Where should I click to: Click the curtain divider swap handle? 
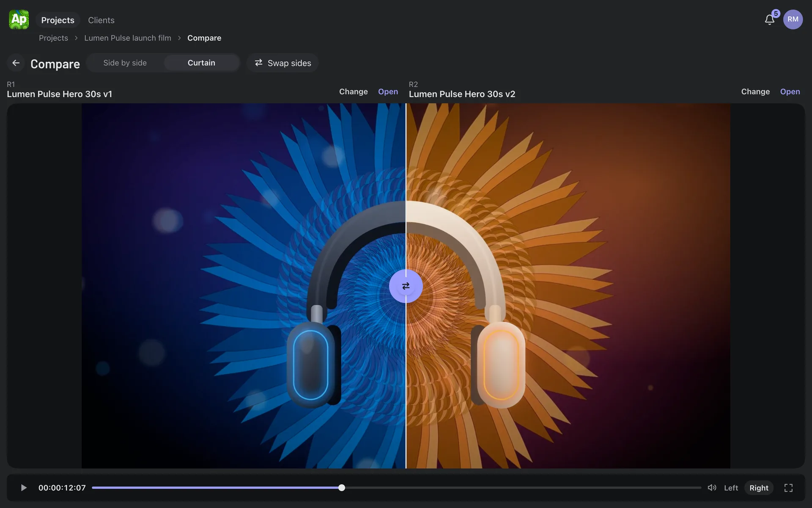[x=406, y=286]
